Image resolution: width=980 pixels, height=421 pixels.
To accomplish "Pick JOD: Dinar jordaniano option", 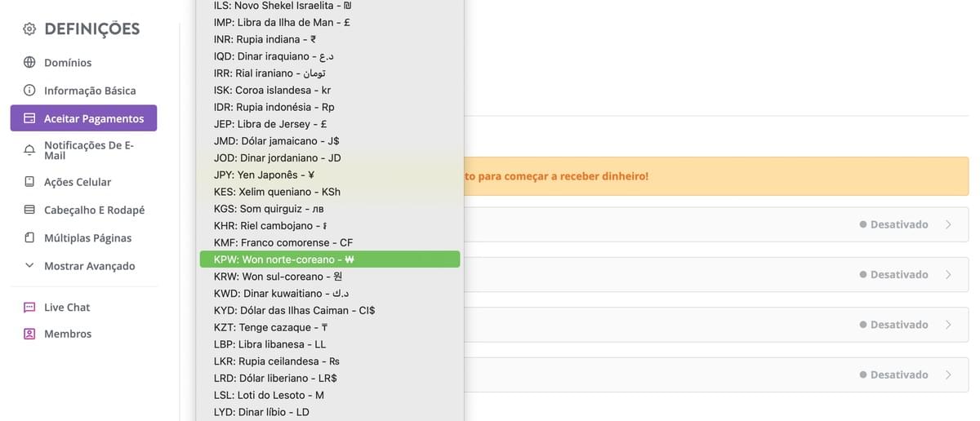I will coord(330,157).
